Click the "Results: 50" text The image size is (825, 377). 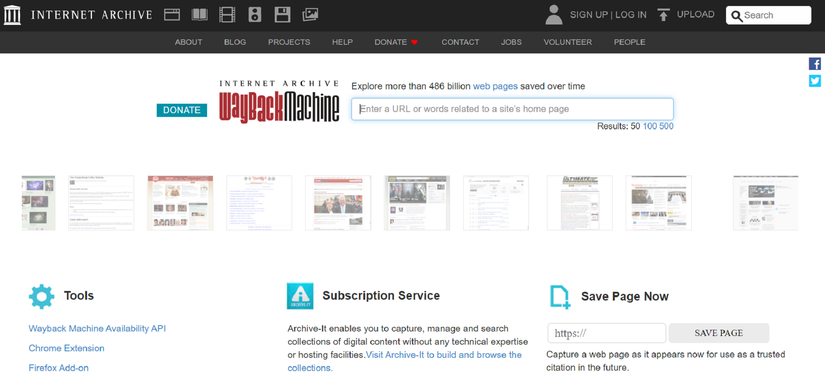[x=619, y=126]
